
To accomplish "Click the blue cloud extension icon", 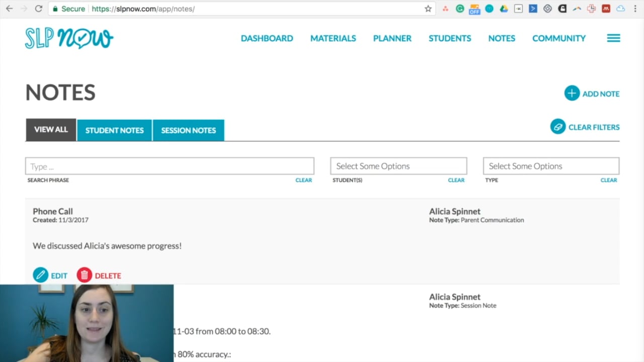I will [620, 9].
